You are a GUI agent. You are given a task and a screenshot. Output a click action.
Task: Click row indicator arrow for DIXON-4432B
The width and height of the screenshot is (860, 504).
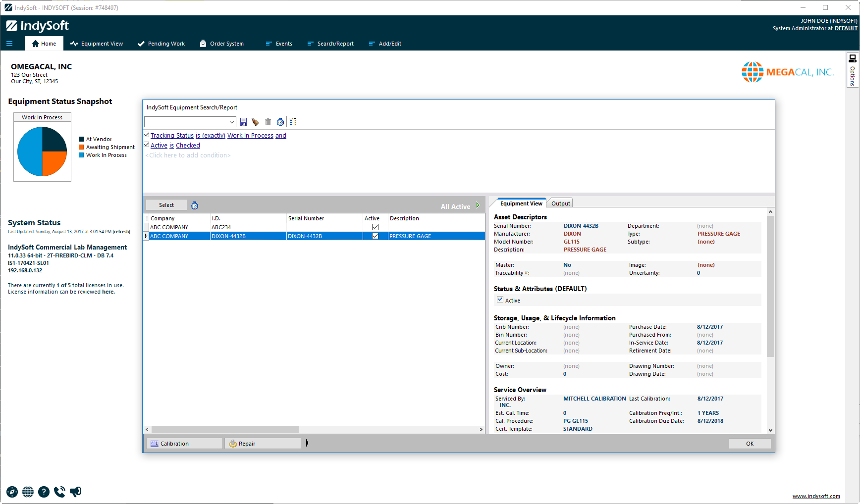[x=146, y=236]
